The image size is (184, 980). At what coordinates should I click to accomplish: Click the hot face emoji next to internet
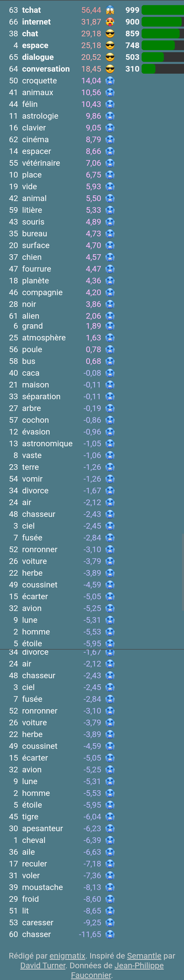coord(110,22)
